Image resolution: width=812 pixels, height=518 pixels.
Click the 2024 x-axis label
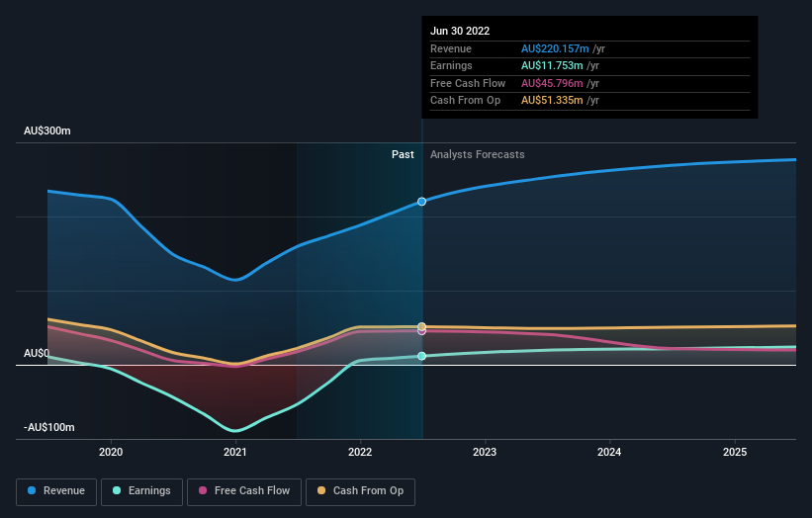coord(609,453)
